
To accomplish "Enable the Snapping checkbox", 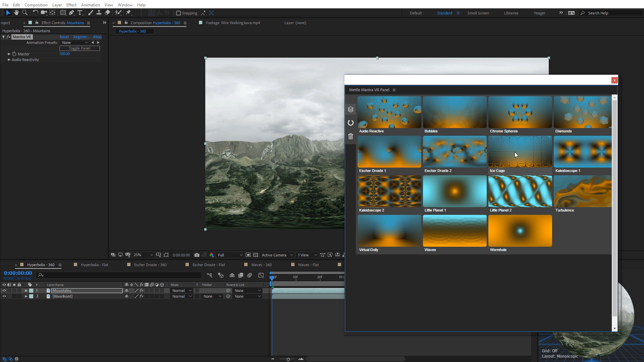I will (178, 13).
